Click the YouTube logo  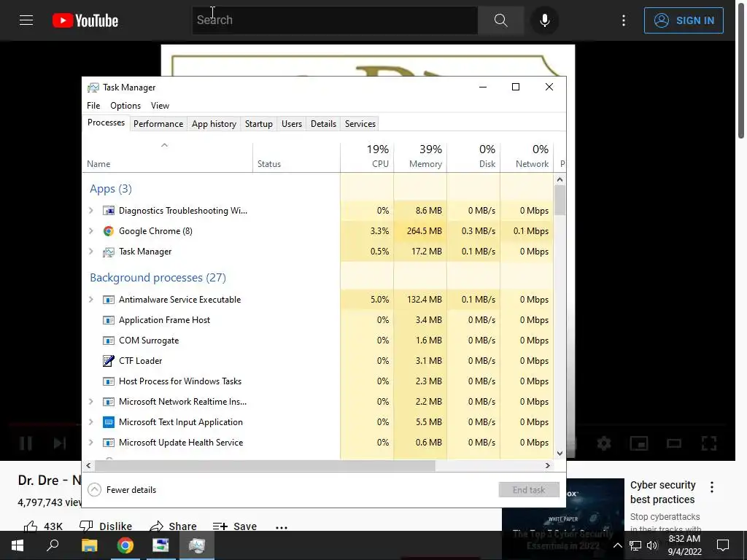click(85, 20)
